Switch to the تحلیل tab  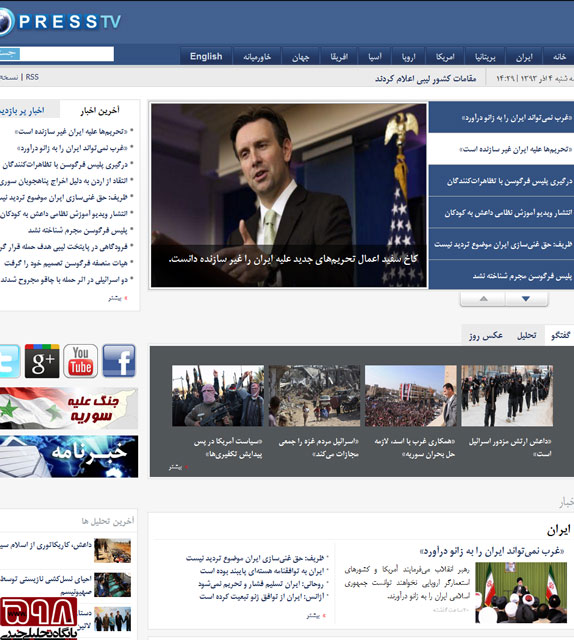pos(527,336)
